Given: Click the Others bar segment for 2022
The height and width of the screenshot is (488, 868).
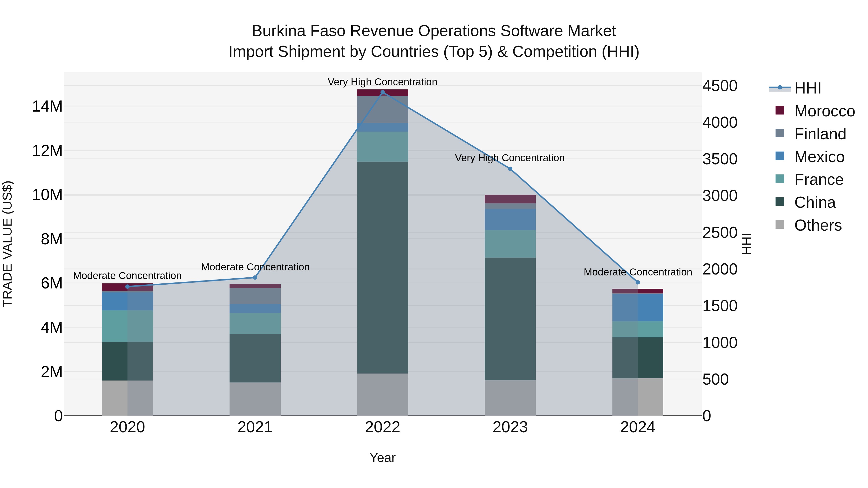Looking at the screenshot, I should pos(382,394).
